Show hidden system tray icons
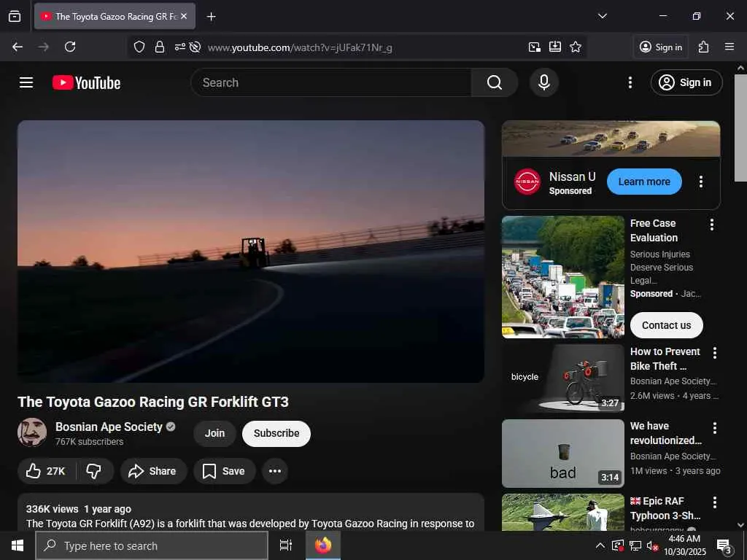 600,545
